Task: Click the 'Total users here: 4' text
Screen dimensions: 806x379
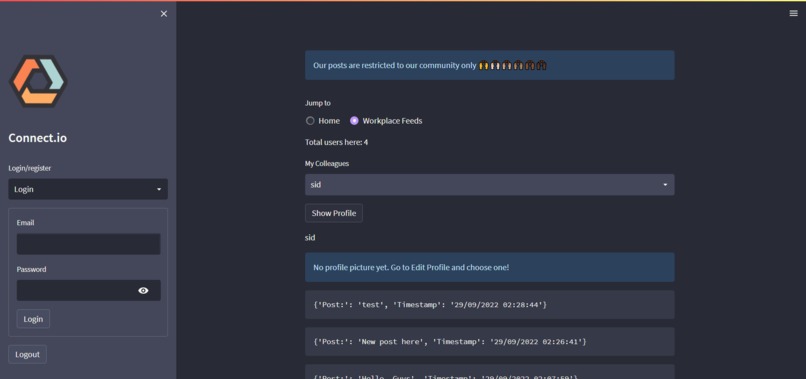Action: (x=336, y=142)
